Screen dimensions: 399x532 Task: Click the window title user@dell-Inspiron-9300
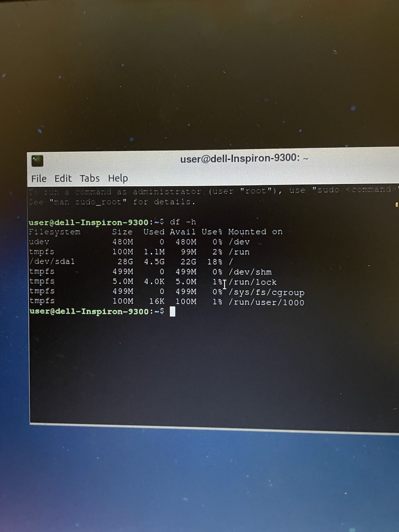tap(244, 158)
